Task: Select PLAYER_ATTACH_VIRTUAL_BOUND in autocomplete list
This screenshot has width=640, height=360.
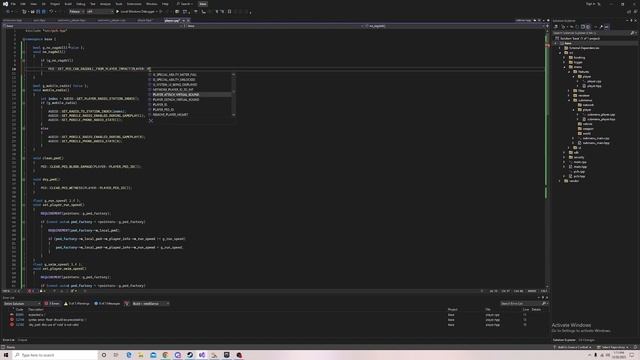Action: [190, 95]
